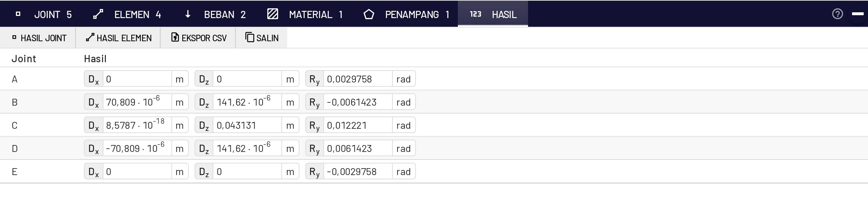The height and width of the screenshot is (217, 868).
Task: Click joint label B in table
Action: 14,102
